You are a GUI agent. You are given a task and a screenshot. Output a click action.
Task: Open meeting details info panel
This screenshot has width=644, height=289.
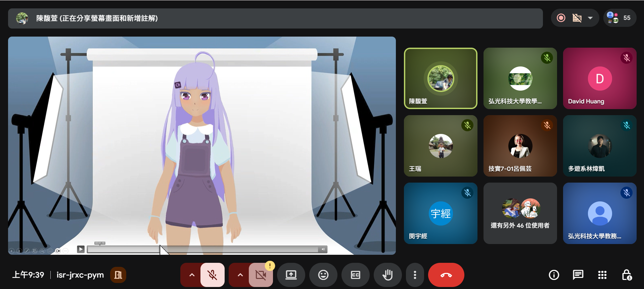[x=554, y=275]
